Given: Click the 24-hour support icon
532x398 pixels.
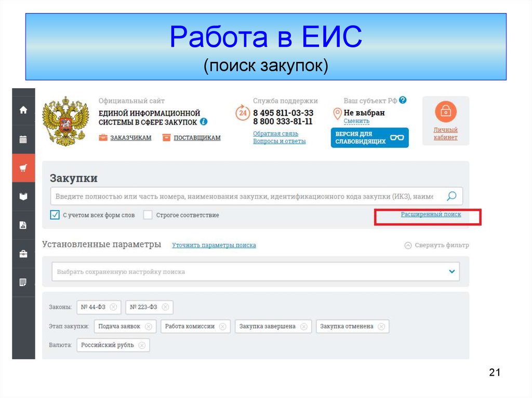Looking at the screenshot, I should (243, 113).
